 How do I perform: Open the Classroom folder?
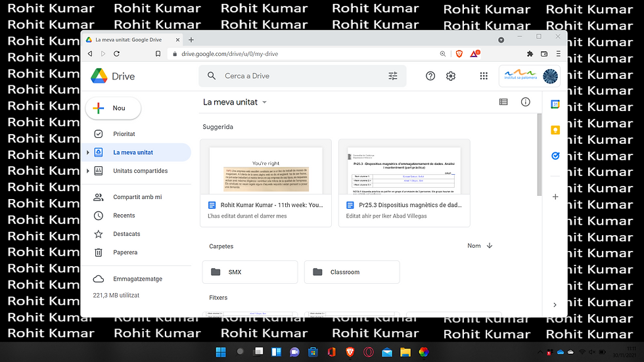352,272
